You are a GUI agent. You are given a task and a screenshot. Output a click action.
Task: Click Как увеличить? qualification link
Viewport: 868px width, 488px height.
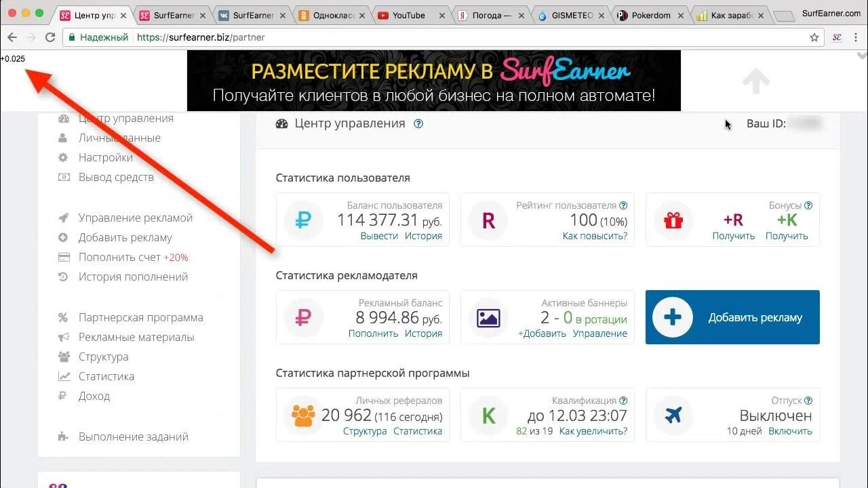tap(593, 431)
